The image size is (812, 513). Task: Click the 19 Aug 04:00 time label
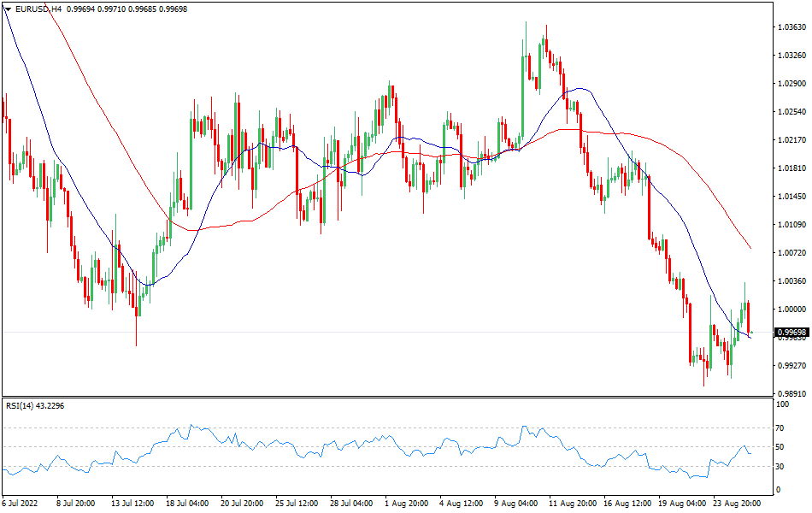[x=681, y=504]
